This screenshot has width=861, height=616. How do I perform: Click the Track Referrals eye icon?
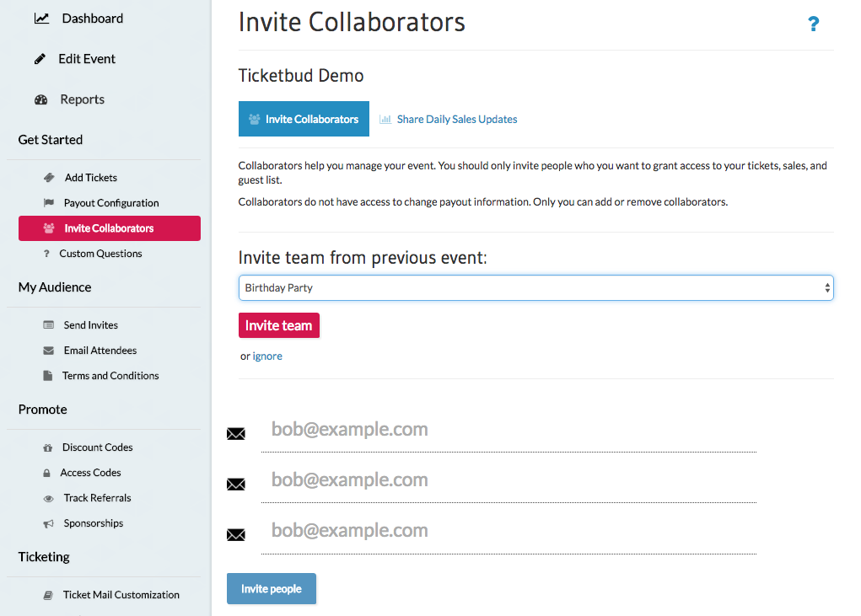(x=48, y=498)
